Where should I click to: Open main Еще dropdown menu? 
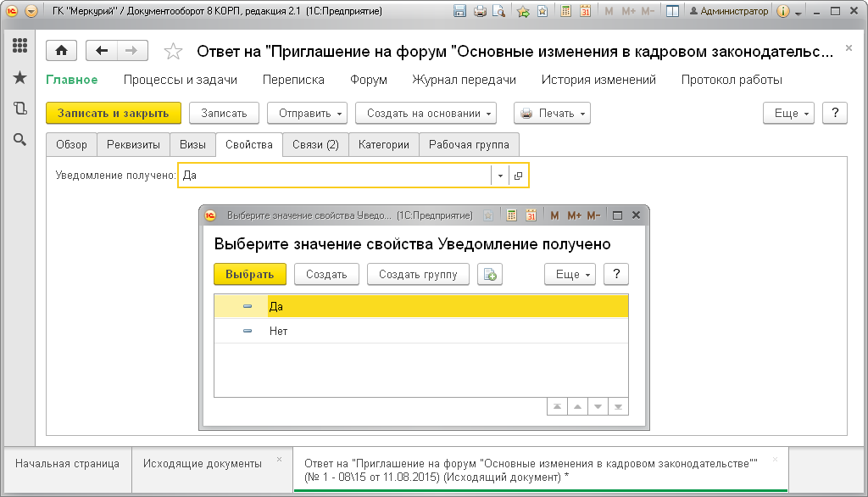point(788,113)
